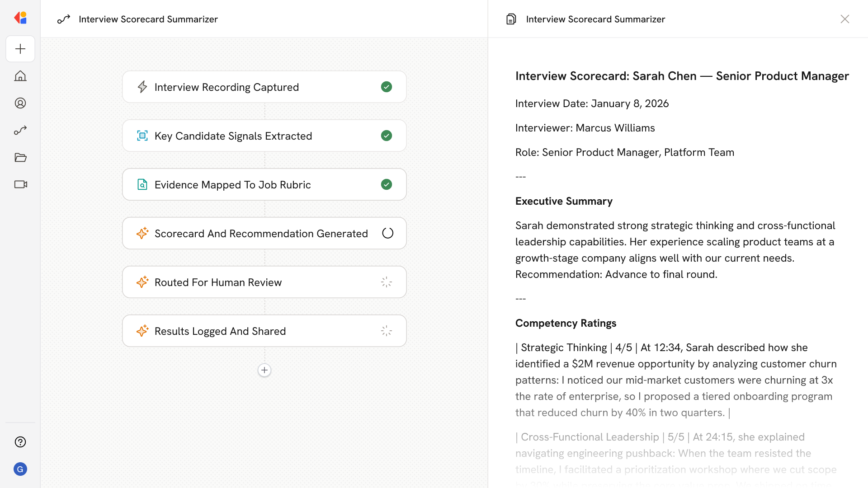Click the Coda logo
The height and width of the screenshot is (488, 868).
click(20, 18)
